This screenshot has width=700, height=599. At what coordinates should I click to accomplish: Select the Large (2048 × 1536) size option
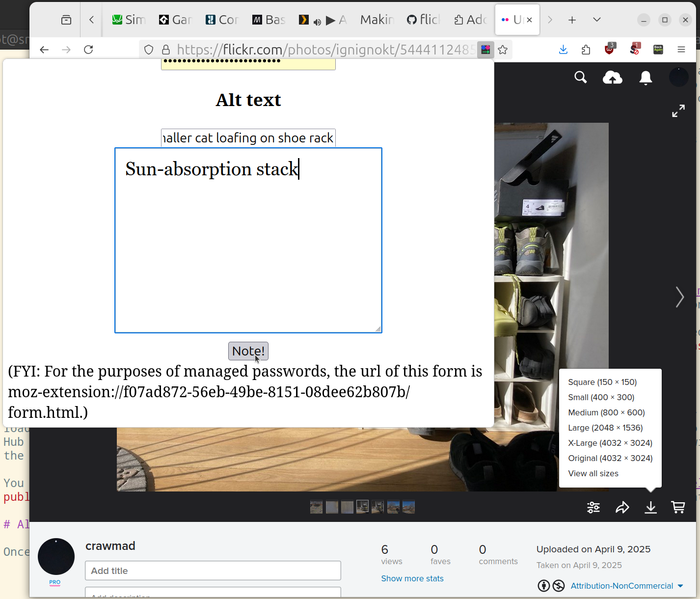point(605,428)
